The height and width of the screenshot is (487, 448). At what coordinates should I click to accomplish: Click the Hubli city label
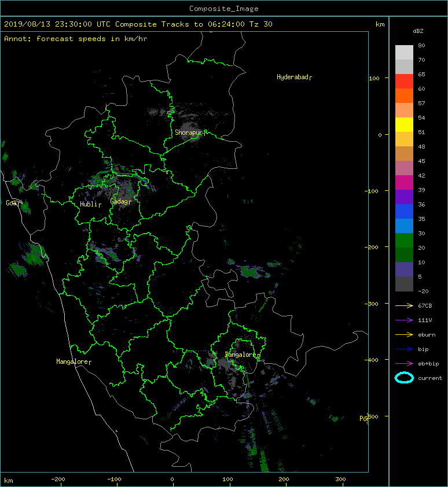[90, 204]
